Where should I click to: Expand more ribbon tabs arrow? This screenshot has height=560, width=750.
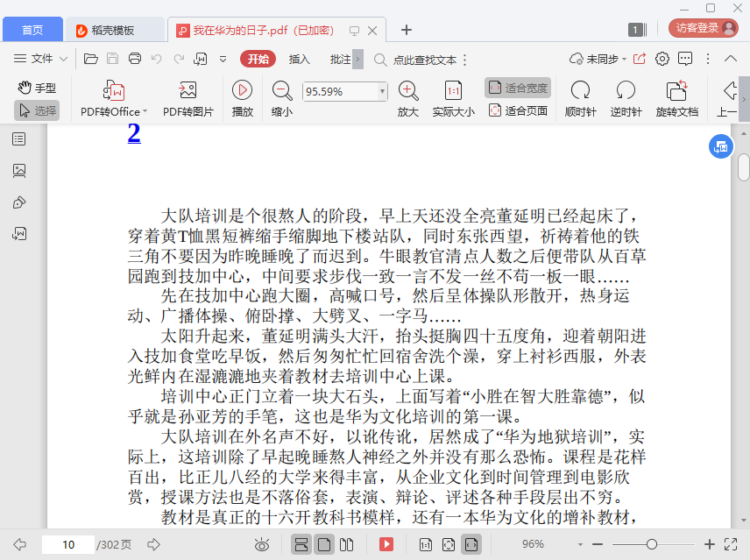coord(357,60)
